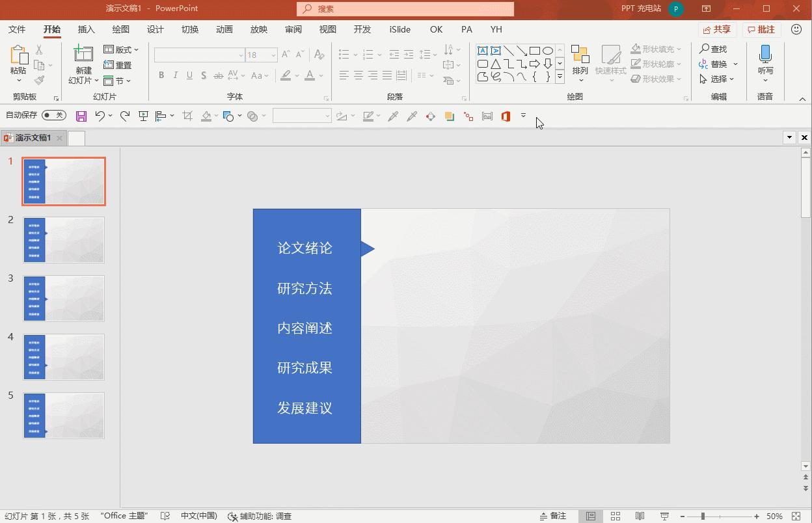The image size is (812, 523).
Task: Click the 查找 find button
Action: tap(713, 49)
